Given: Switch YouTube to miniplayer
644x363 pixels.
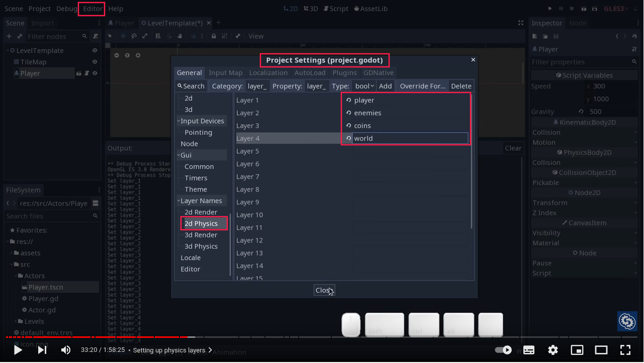Looking at the screenshot, I should (577, 350).
